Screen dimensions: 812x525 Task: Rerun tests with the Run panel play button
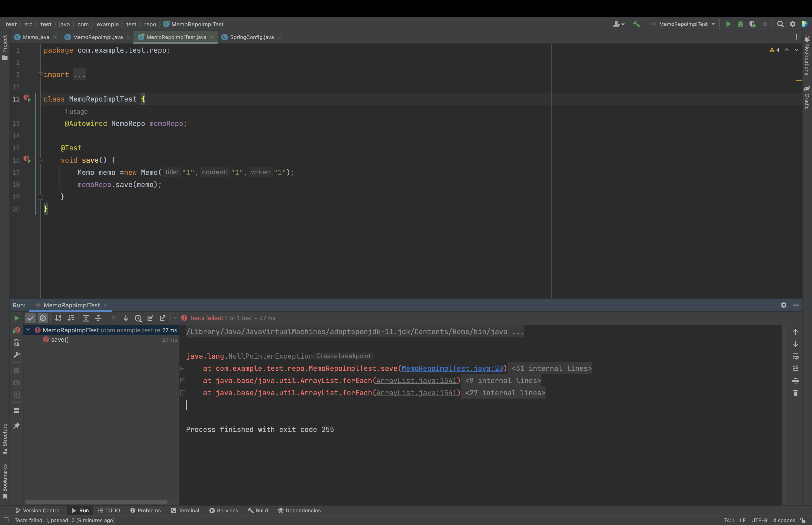(16, 318)
